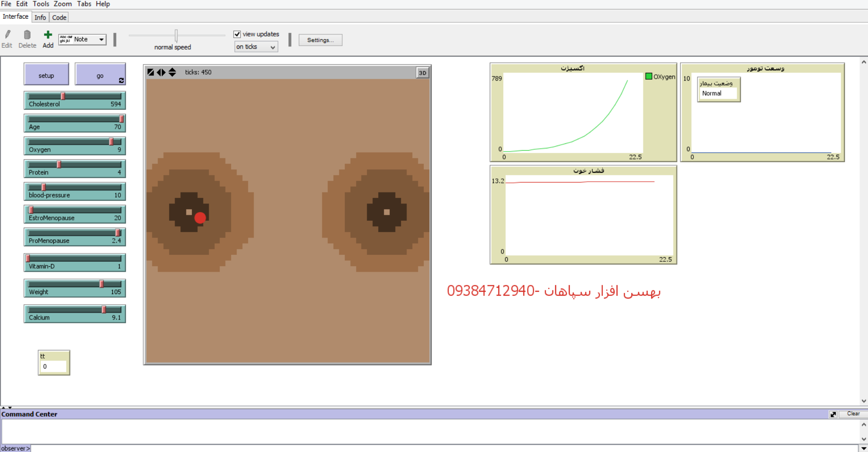Viewport: 868px width, 452px height.
Task: Click the green Add plus icon
Action: click(48, 35)
